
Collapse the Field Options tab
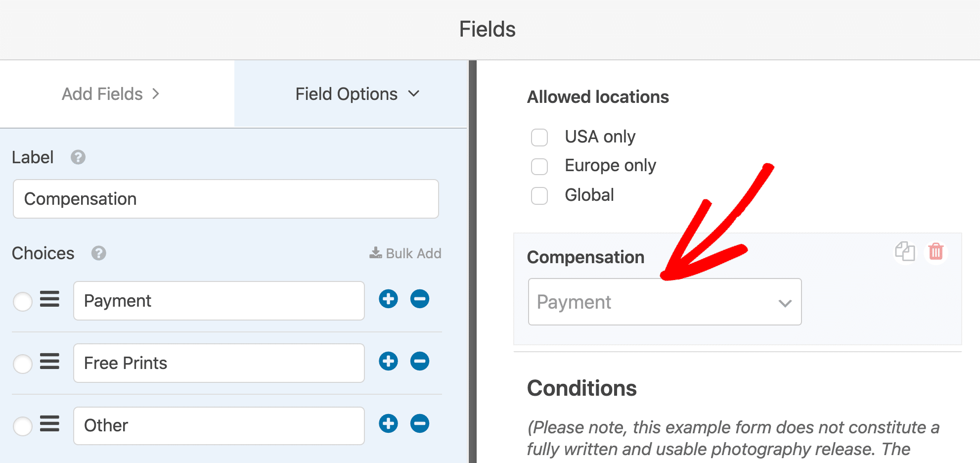tap(357, 94)
